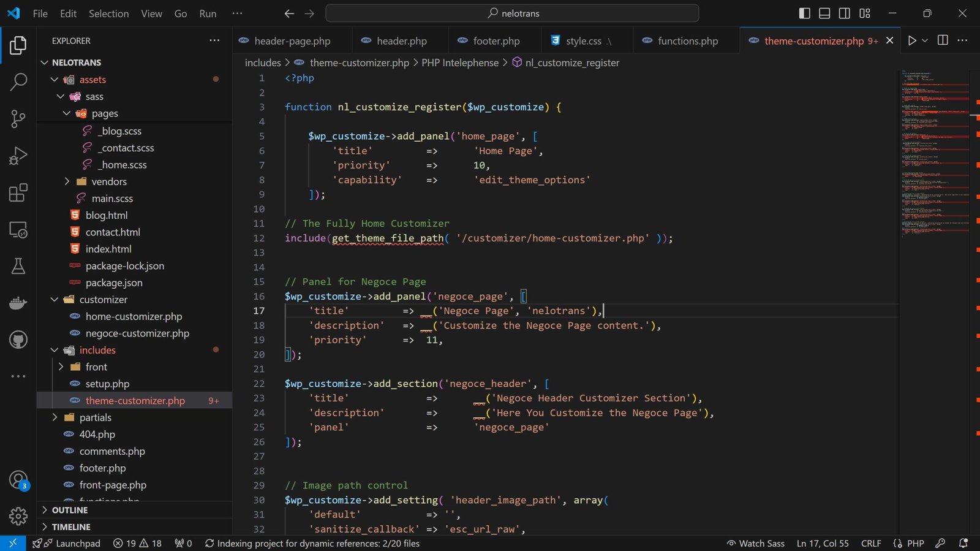Viewport: 980px width, 551px height.
Task: Click the nelotrans command center search box
Action: click(x=512, y=13)
